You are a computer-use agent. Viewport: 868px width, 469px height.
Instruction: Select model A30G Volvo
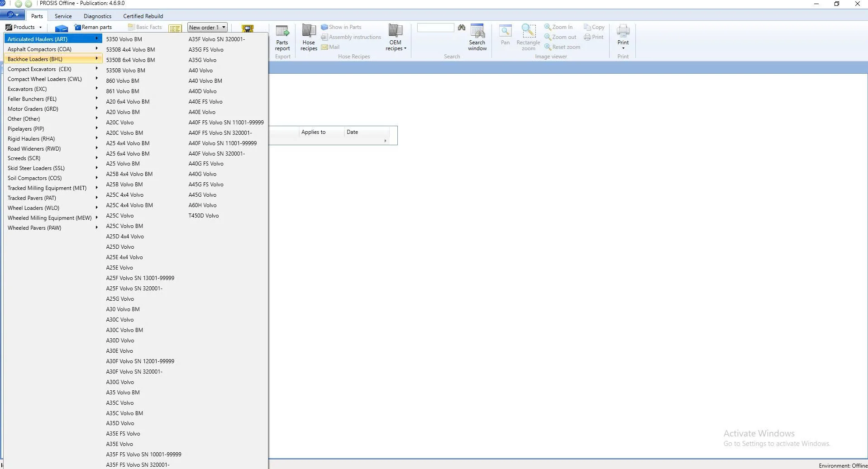coord(120,382)
